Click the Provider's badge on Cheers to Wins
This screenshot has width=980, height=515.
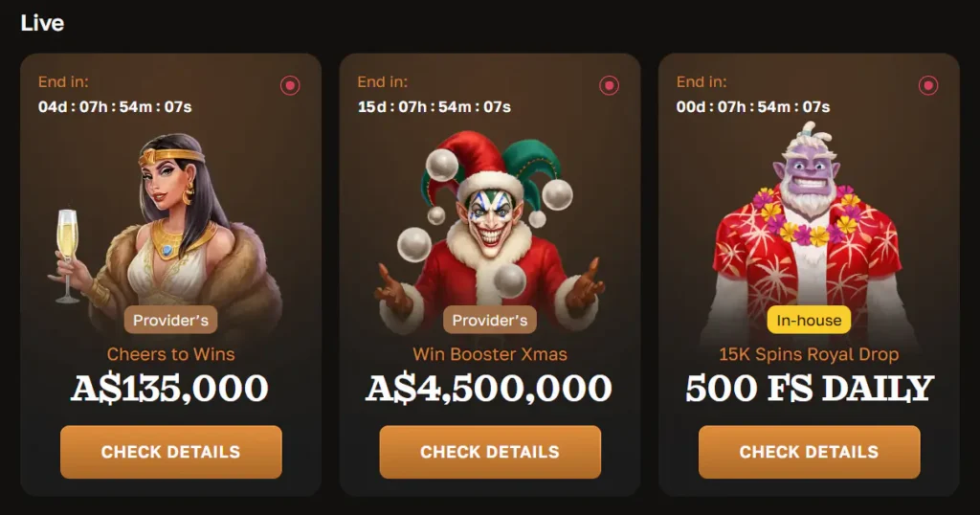[170, 320]
